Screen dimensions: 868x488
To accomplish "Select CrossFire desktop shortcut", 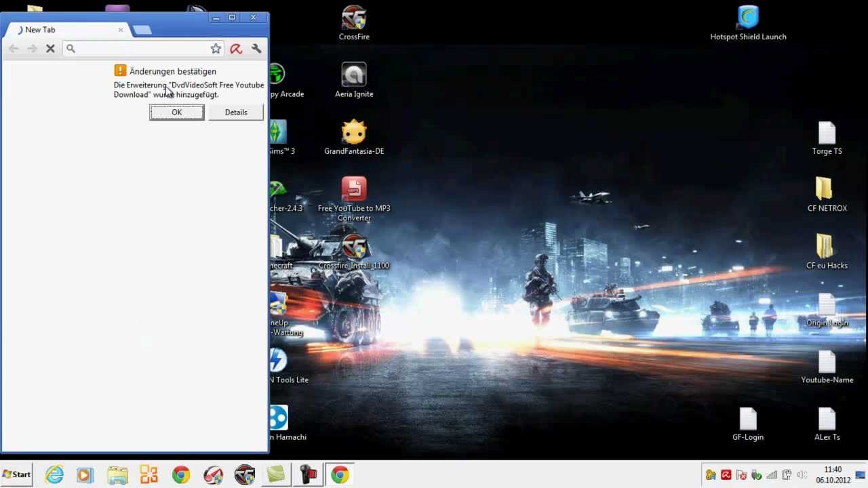I will 354,23.
